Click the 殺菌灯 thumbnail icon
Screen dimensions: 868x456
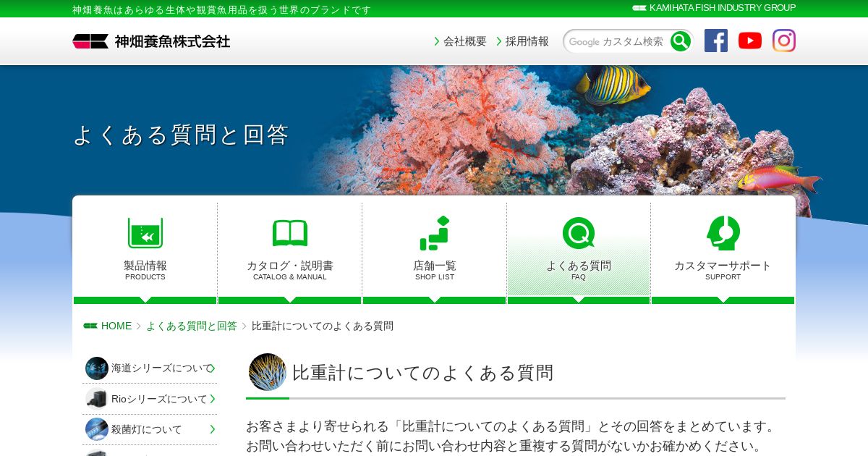[x=97, y=429]
